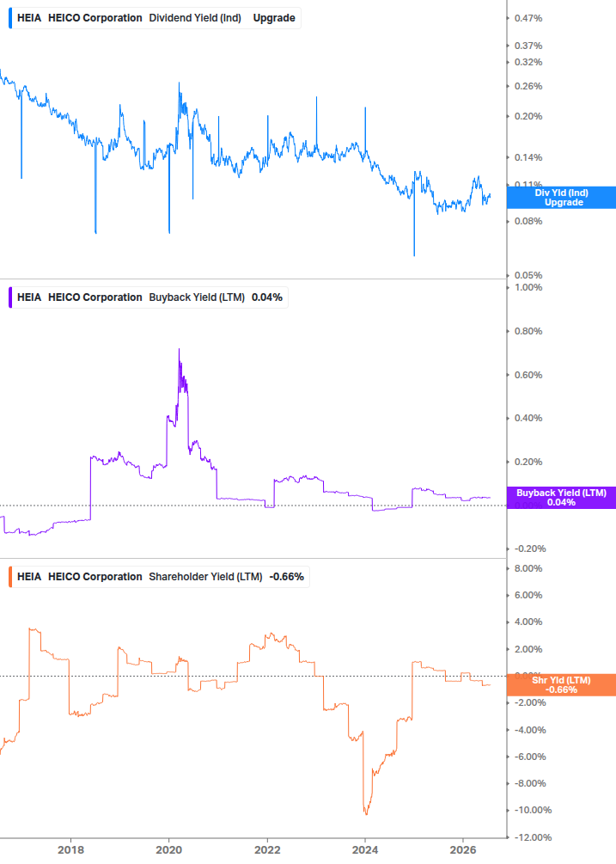This screenshot has width=616, height=864.
Task: Click the Upgrade link in Dividend Yield legend
Action: click(273, 18)
